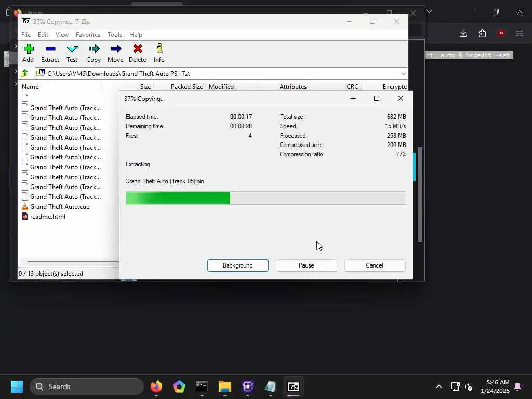
Task: Click the Track 05.bin filename text
Action: point(165,181)
